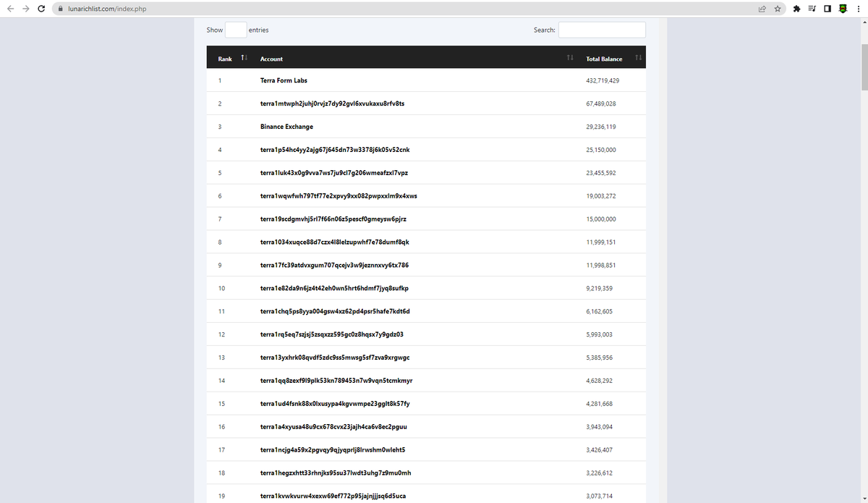Click balance value 9,219,359
This screenshot has width=868, height=503.
(600, 288)
